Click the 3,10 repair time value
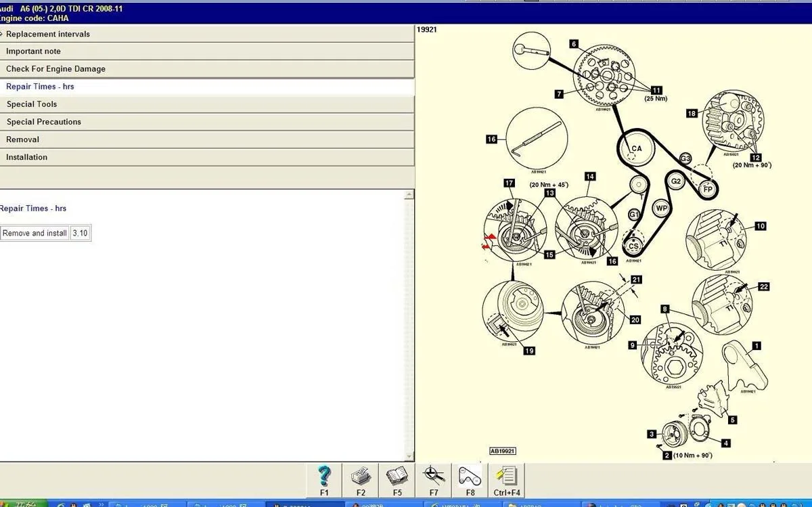 click(80, 233)
